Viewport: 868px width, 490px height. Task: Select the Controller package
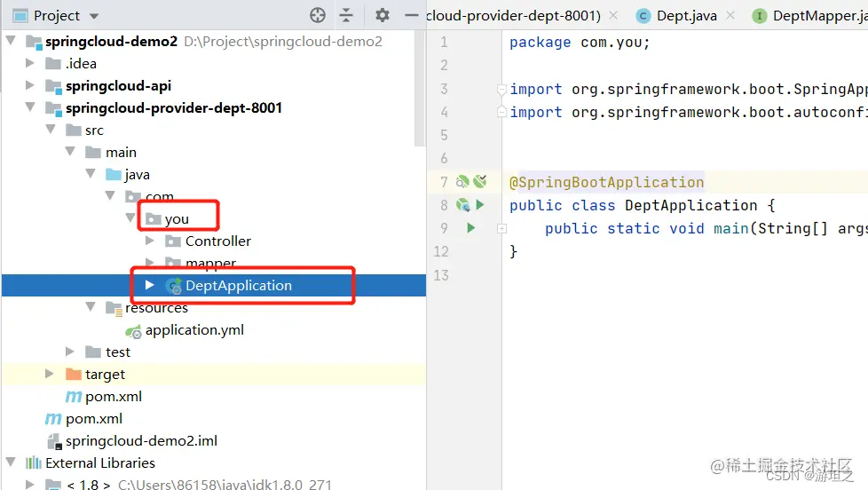click(218, 241)
